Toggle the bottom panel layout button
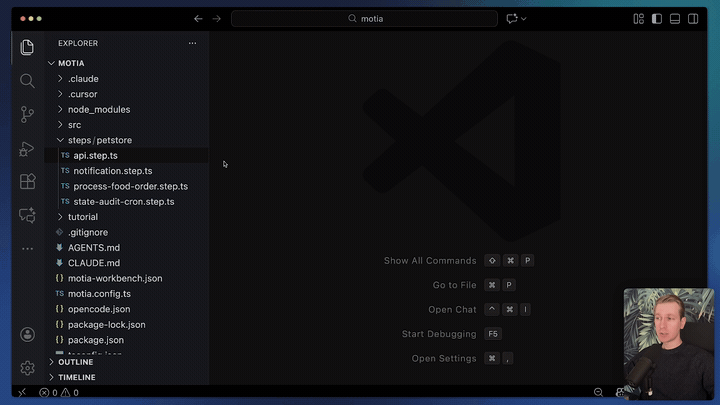 [x=675, y=18]
